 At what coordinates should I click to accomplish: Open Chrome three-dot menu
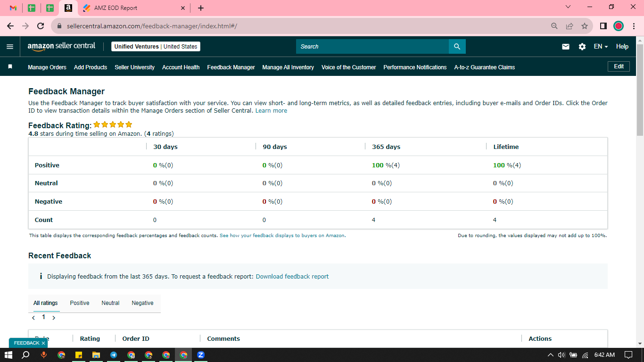[x=634, y=26]
